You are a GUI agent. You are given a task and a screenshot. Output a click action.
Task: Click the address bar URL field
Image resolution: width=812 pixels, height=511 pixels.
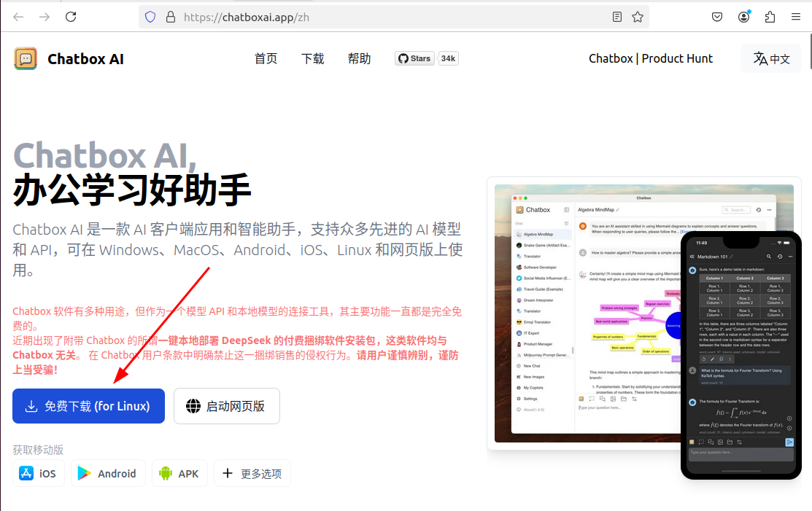(x=393, y=17)
